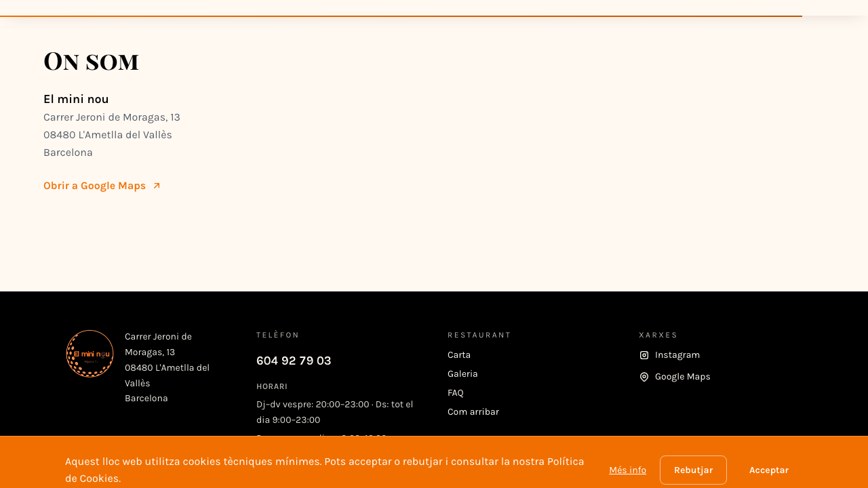Click the arrow icon beside Obrir a Google Maps
Viewport: 868px width, 488px height.
[157, 186]
